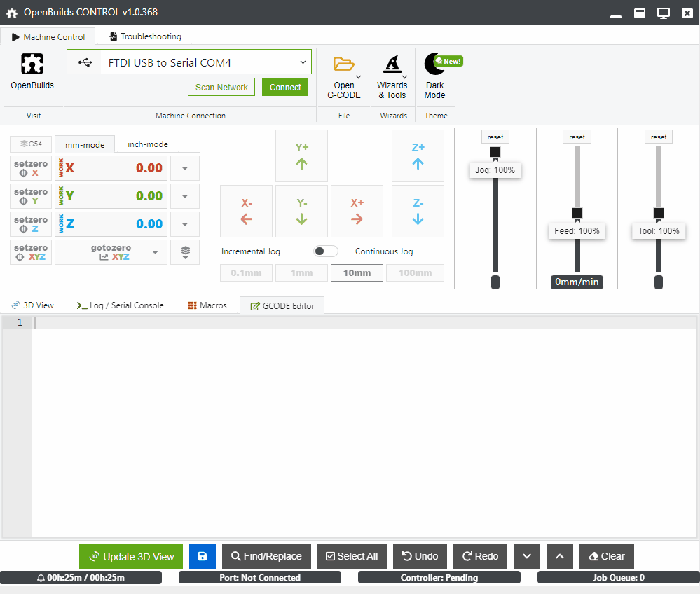Viewport: 700px width, 594px height.
Task: Open the Log / Serial Console tab
Action: pos(120,305)
